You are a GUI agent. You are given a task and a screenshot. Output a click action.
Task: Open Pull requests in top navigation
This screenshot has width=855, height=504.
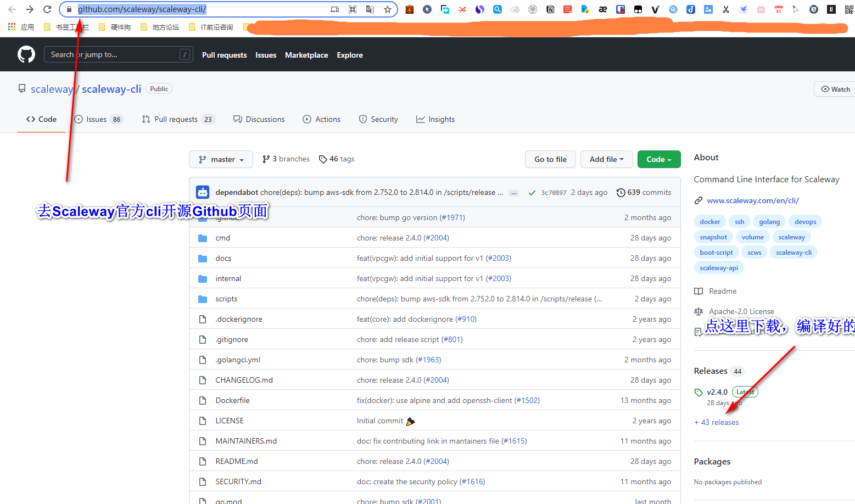point(224,55)
